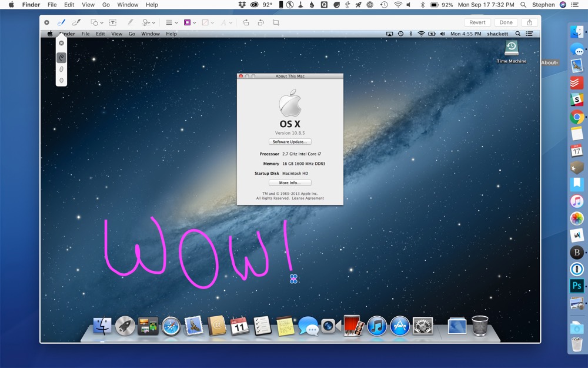Open Spotlight search in menu bar
This screenshot has height=368, width=588.
coord(523,5)
